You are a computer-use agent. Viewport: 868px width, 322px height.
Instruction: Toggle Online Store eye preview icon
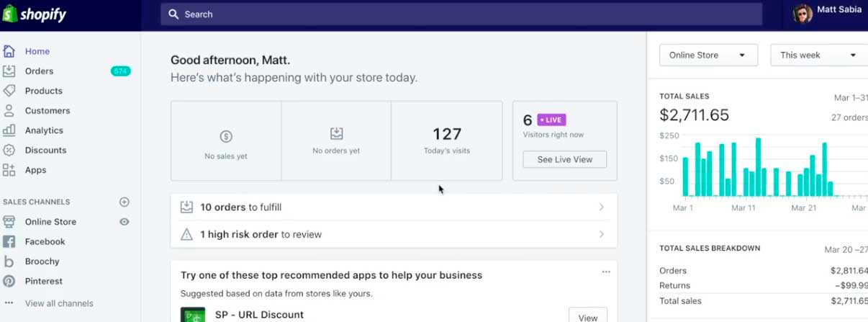click(124, 222)
